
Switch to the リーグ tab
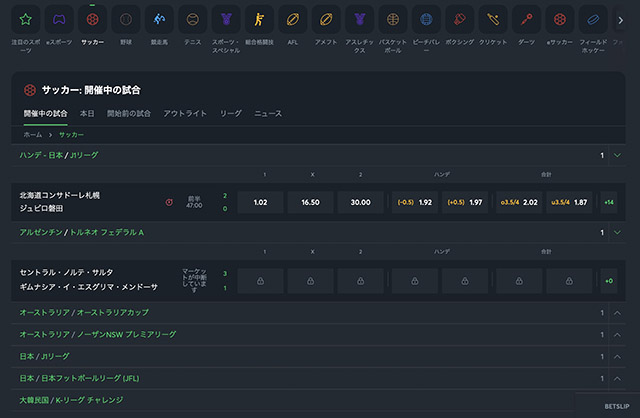231,113
